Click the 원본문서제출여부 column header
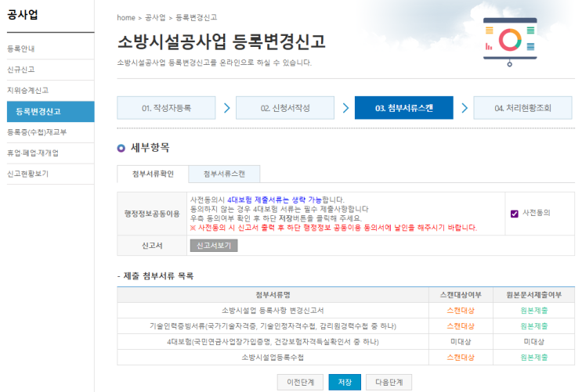Screen dimensions: 582x392 click(533, 295)
